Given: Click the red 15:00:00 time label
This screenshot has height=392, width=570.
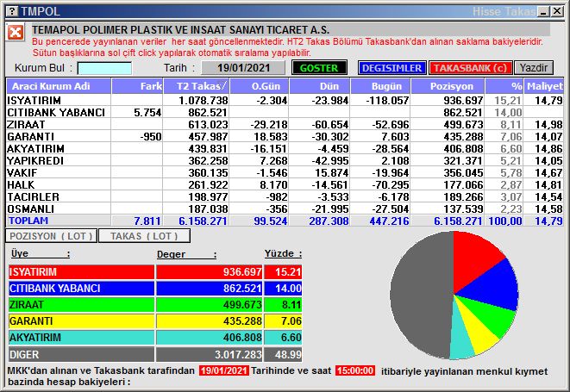Looking at the screenshot, I should pos(355,370).
